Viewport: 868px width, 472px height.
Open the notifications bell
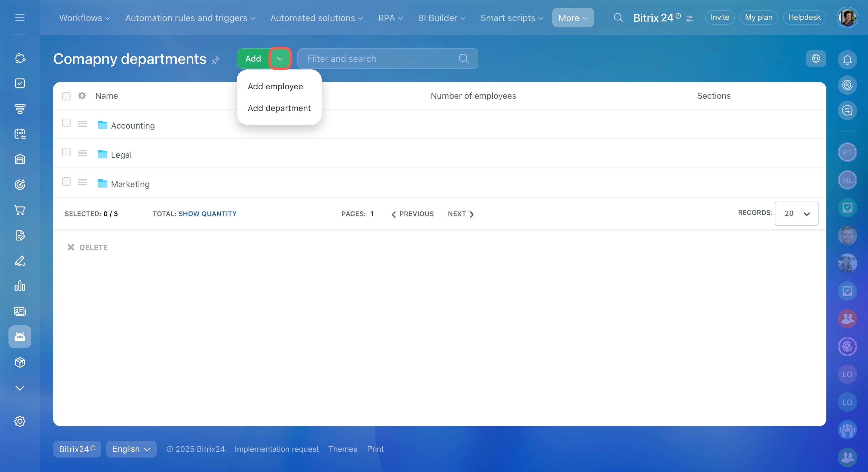pyautogui.click(x=847, y=60)
